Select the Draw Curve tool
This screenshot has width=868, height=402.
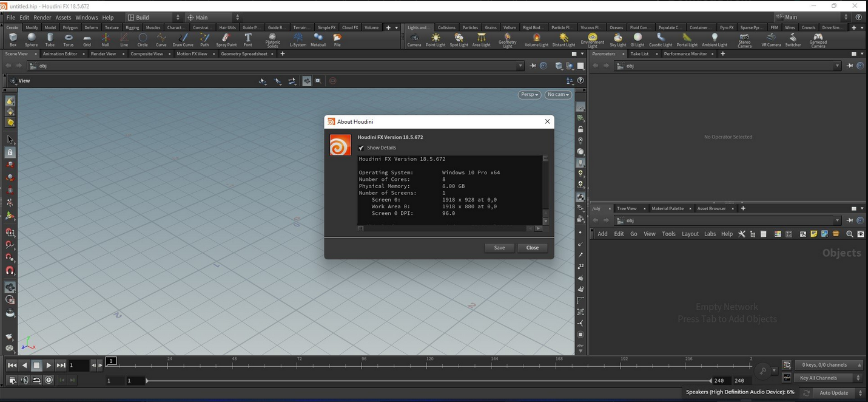tap(183, 39)
